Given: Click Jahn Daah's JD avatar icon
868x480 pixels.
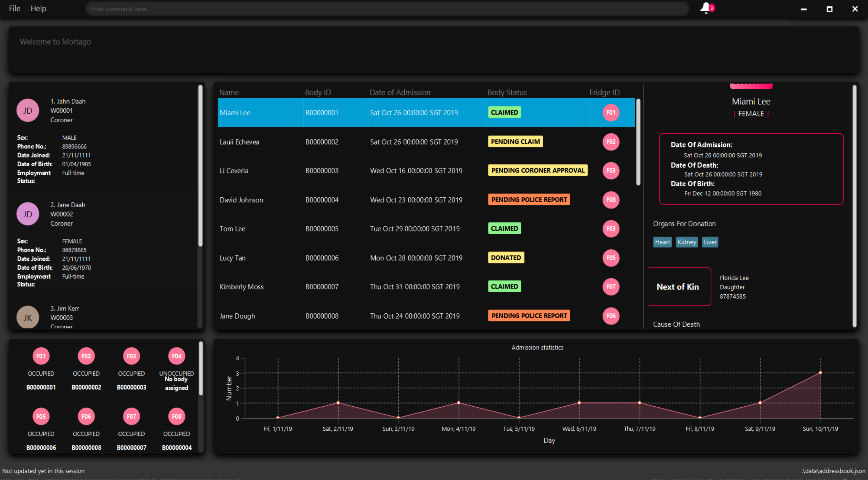Looking at the screenshot, I should pos(28,111).
